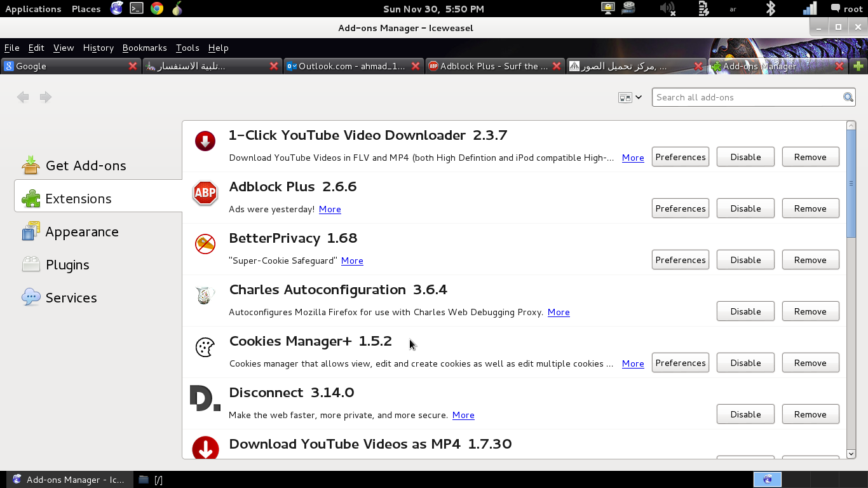The height and width of the screenshot is (488, 868).
Task: Open the Applications menu
Action: coord(33,9)
